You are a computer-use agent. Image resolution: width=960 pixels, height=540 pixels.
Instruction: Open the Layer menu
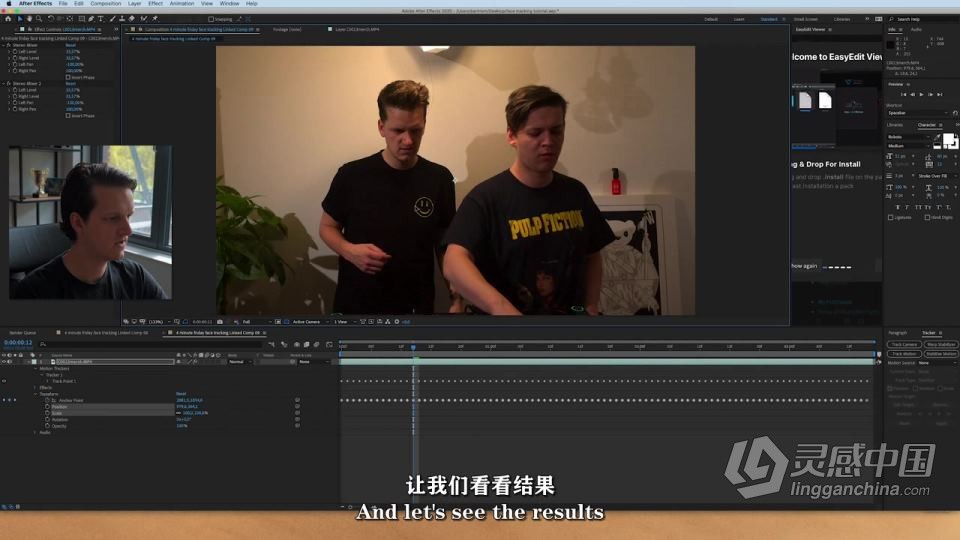point(134,4)
